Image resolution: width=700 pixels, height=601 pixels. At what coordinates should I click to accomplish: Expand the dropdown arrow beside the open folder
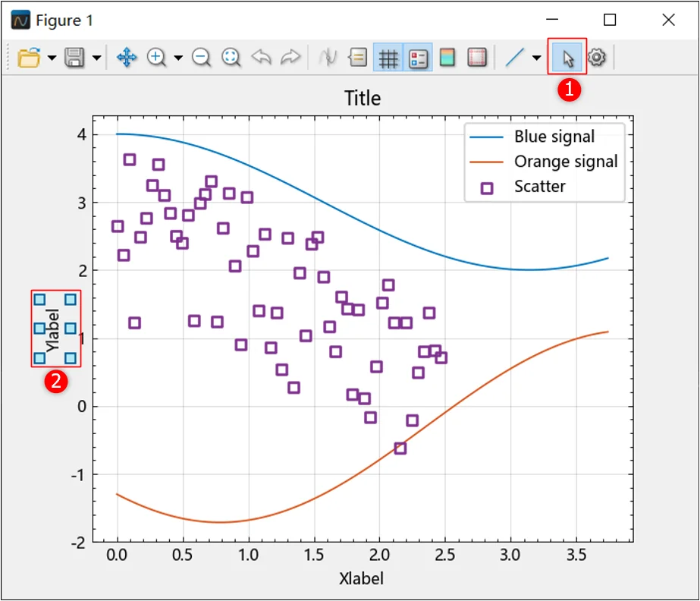[x=52, y=58]
